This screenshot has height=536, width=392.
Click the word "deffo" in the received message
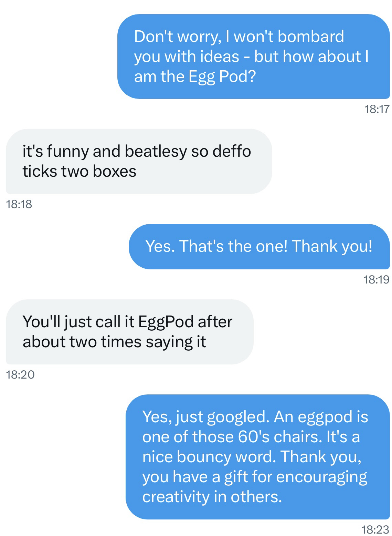pyautogui.click(x=231, y=151)
